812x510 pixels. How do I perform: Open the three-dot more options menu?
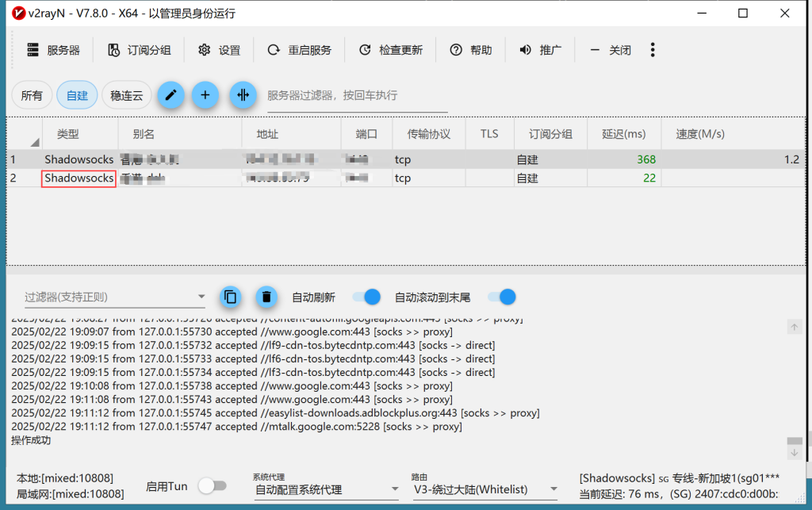[653, 50]
